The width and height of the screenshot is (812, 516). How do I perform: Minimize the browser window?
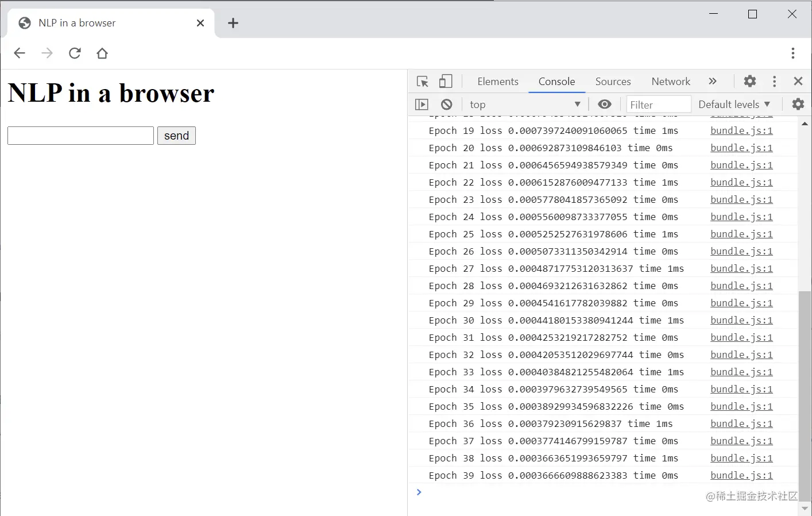pyautogui.click(x=714, y=14)
